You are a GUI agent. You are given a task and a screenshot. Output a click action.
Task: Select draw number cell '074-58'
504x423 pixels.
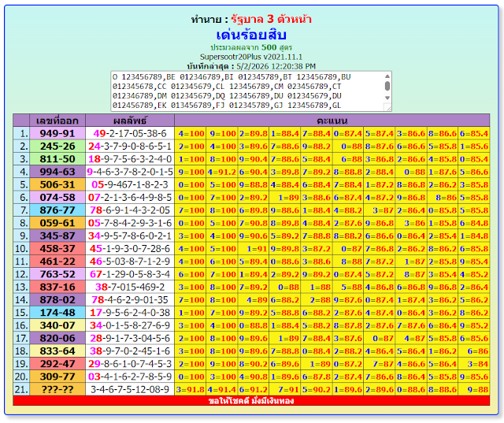click(57, 198)
